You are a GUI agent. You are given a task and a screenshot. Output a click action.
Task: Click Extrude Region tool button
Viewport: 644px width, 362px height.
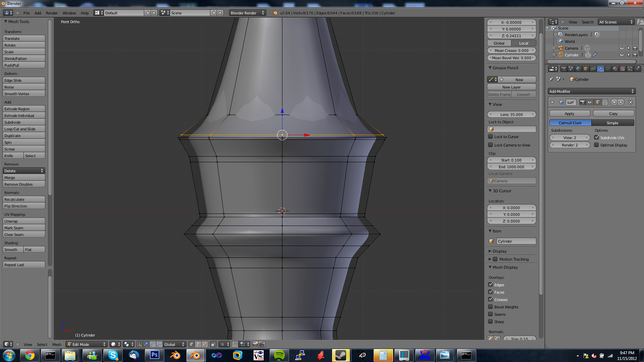coord(24,109)
